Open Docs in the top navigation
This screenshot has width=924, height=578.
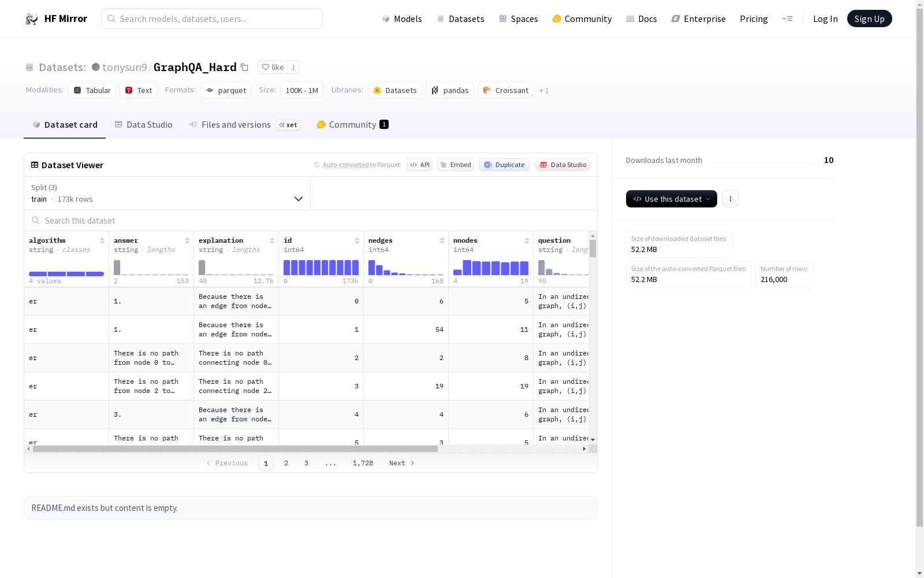642,19
